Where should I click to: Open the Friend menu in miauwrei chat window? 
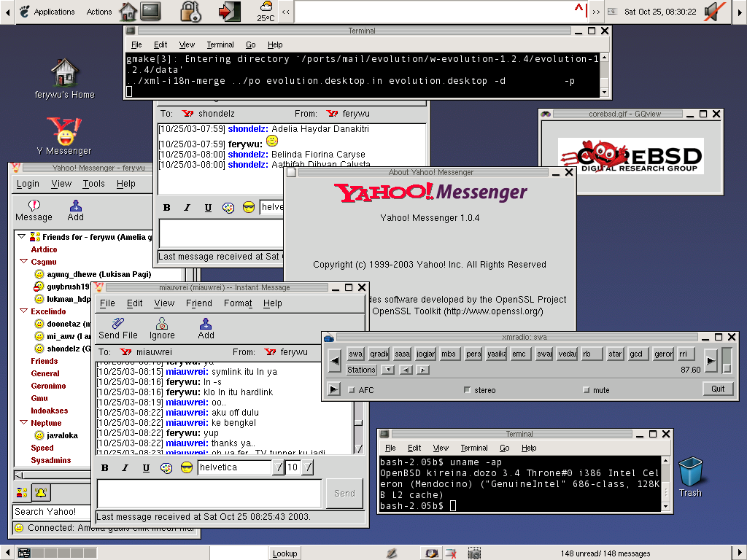coord(198,303)
